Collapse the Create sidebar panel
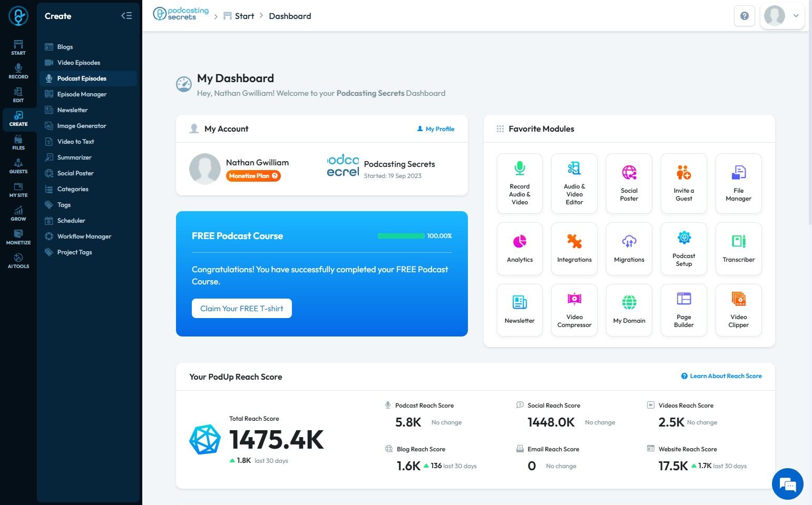The width and height of the screenshot is (812, 505). [126, 16]
